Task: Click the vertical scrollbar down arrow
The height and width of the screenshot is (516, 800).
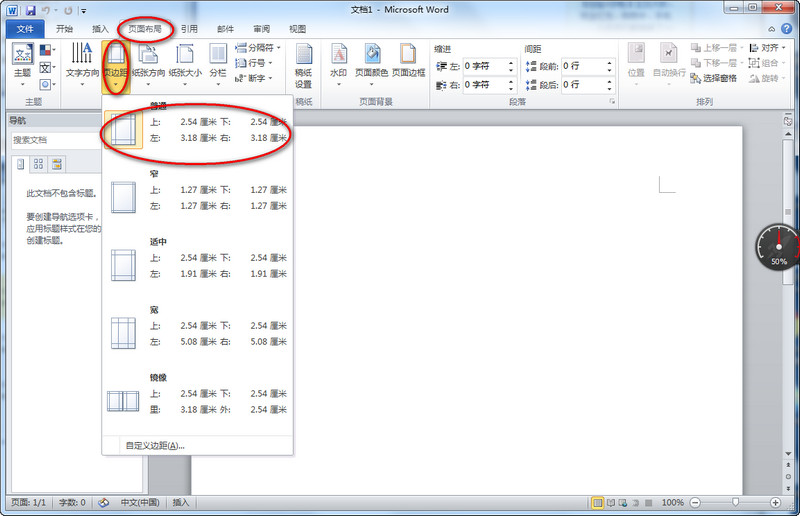Action: click(x=788, y=454)
